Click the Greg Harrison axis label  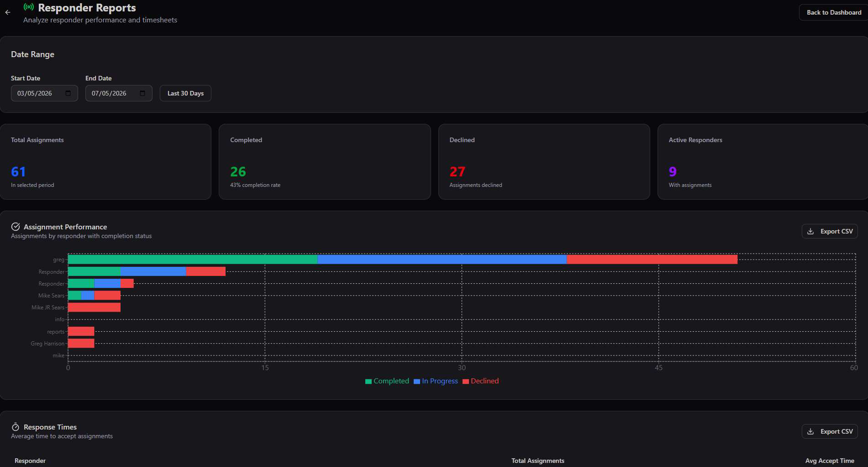47,344
